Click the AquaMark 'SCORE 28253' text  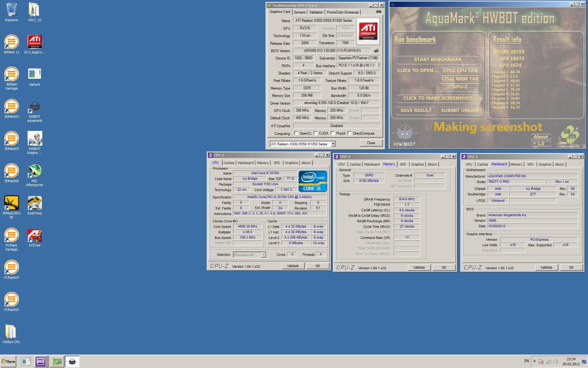(x=509, y=52)
